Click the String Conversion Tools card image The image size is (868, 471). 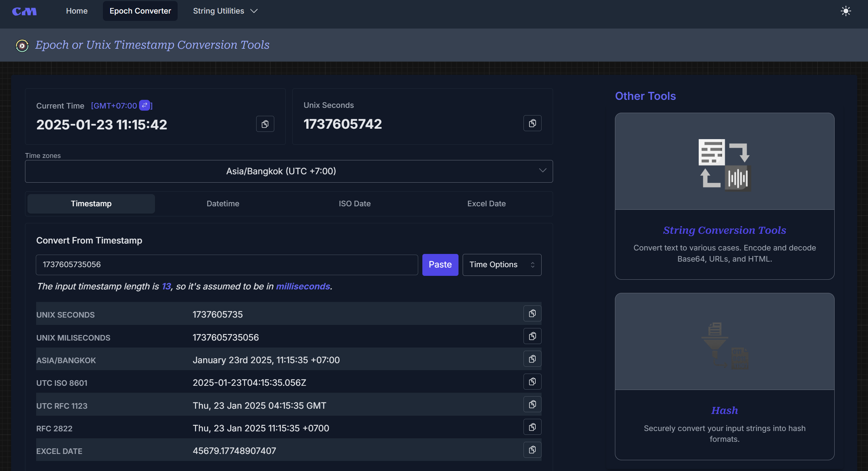(724, 161)
